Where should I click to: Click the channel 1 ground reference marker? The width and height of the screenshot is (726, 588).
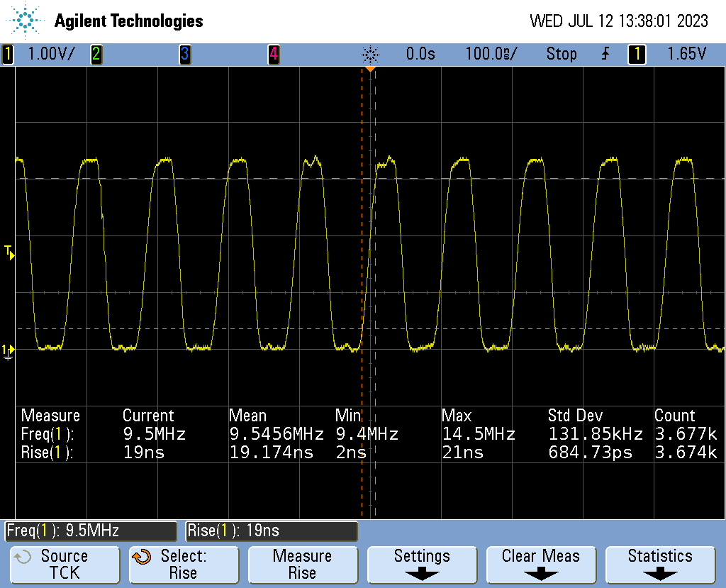tap(8, 352)
